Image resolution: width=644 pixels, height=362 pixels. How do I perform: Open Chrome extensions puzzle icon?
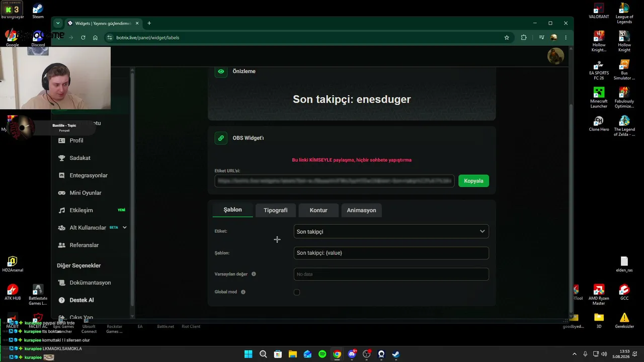(x=524, y=37)
